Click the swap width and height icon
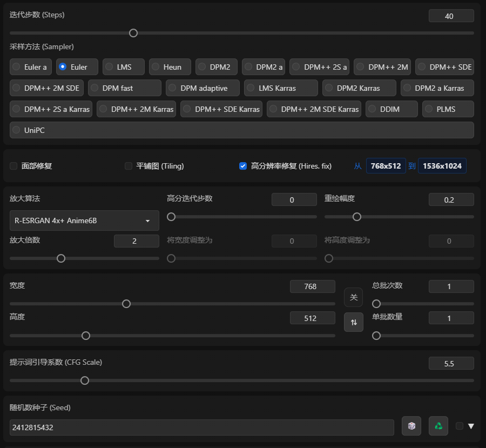Screen dimensions: 486x448 point(354,322)
